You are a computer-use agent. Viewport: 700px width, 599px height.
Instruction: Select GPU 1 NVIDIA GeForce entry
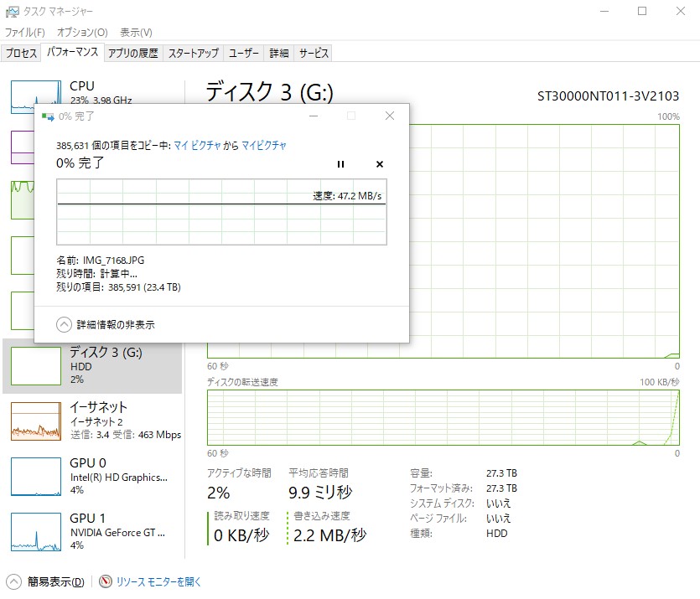(94, 532)
